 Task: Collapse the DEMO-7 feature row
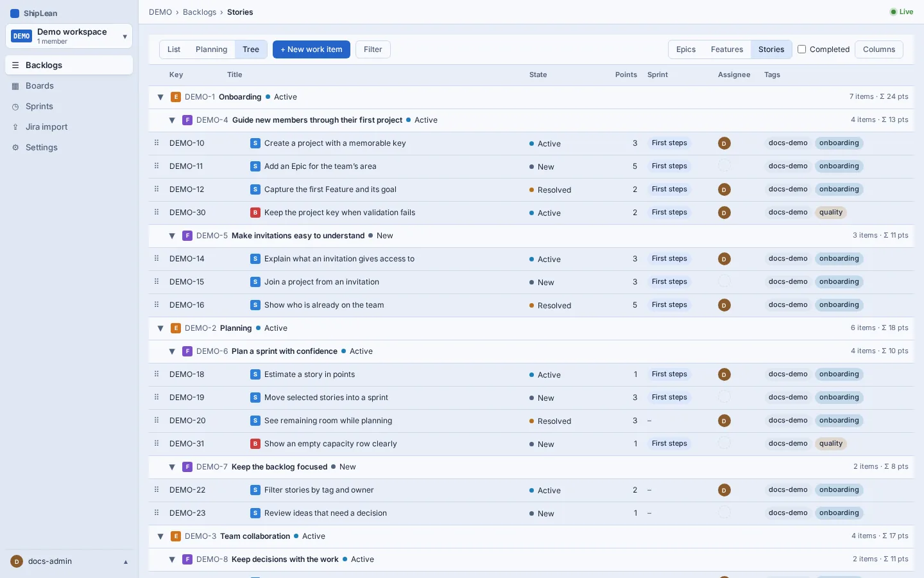tap(172, 467)
